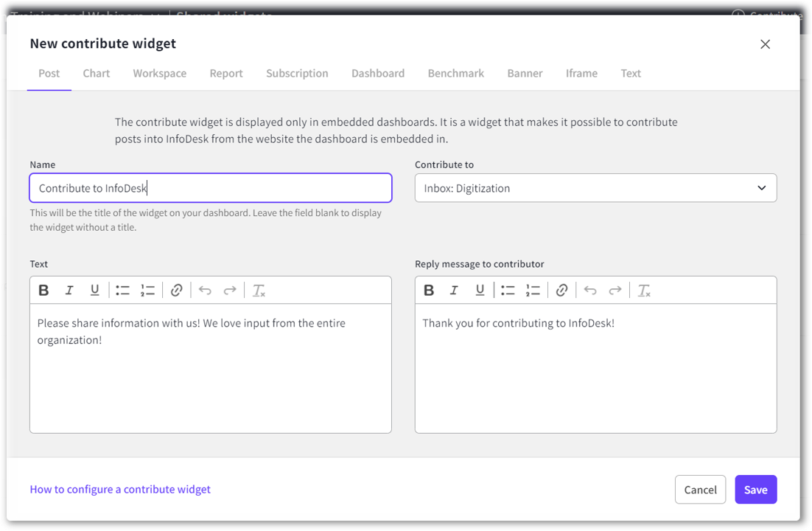The image size is (812, 531).
Task: Insert a numbered list in the Text editor
Action: click(x=147, y=290)
